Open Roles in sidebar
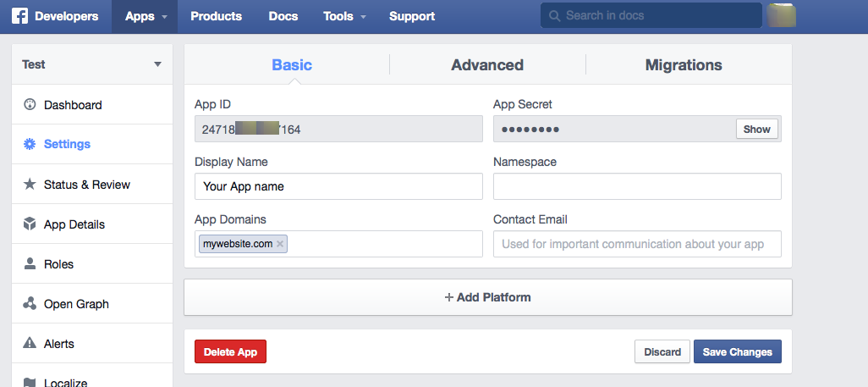The width and height of the screenshot is (868, 387). (92, 264)
